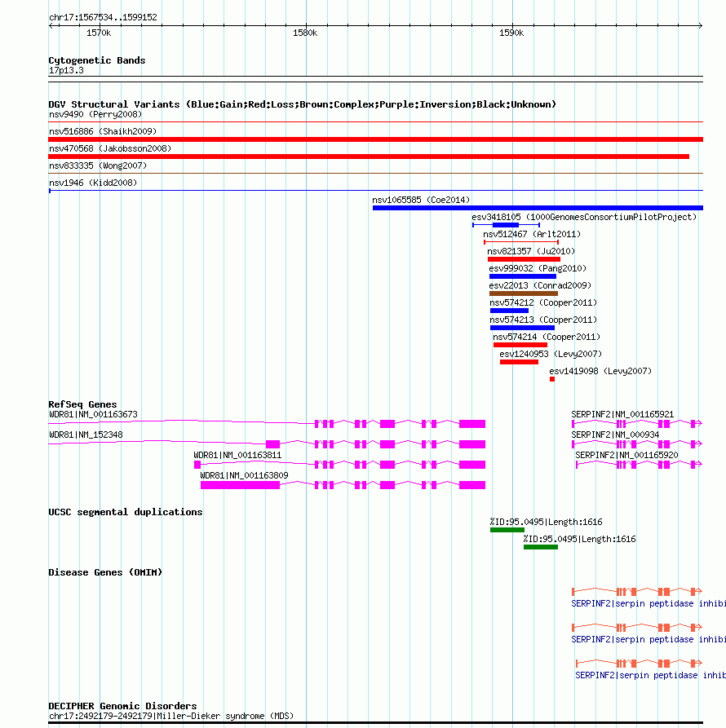Select the second green segmental duplication bar
This screenshot has width=726, height=728.
(541, 547)
